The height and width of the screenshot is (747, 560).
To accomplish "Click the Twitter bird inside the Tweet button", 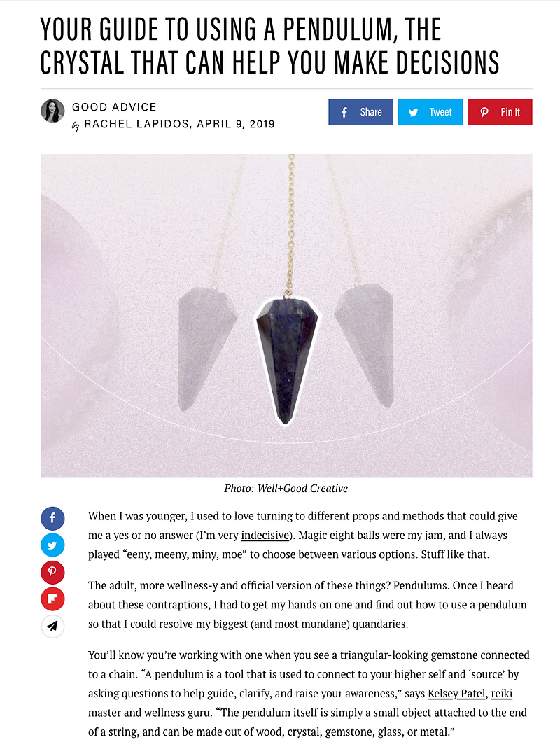I will pos(413,112).
